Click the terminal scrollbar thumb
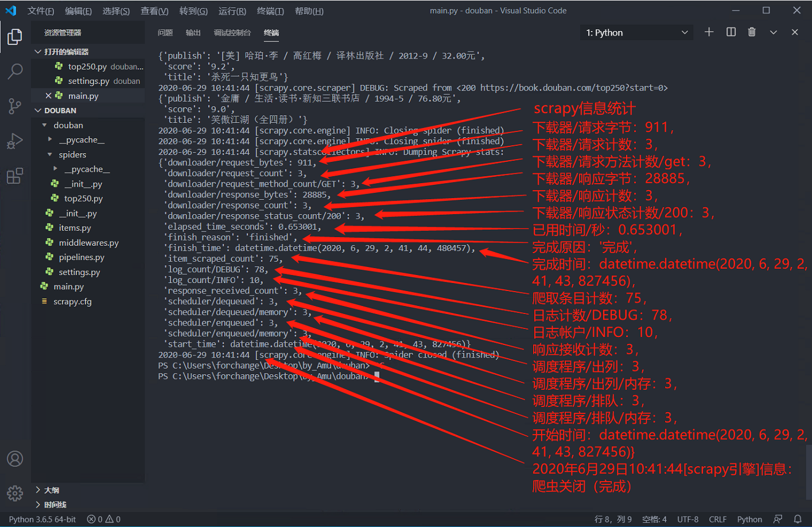Image resolution: width=812 pixels, height=527 pixels. 809,472
